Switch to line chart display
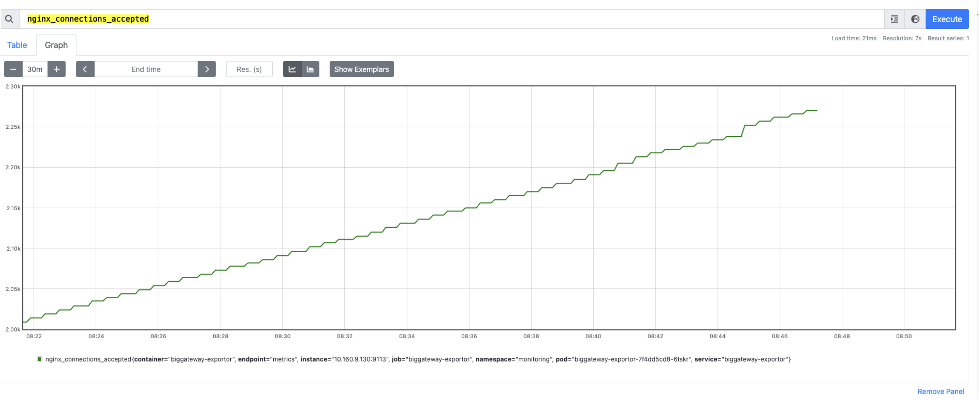Screen dimensions: 980x409 click(292, 69)
